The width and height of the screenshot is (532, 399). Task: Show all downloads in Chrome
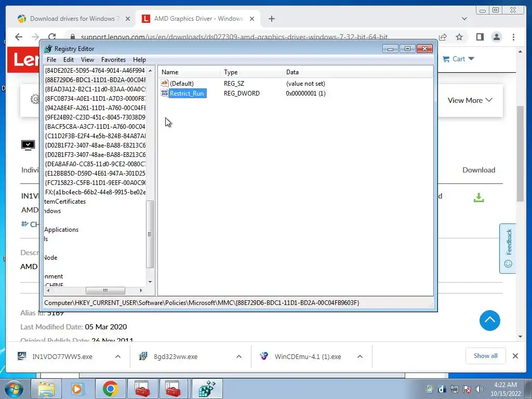click(x=486, y=356)
